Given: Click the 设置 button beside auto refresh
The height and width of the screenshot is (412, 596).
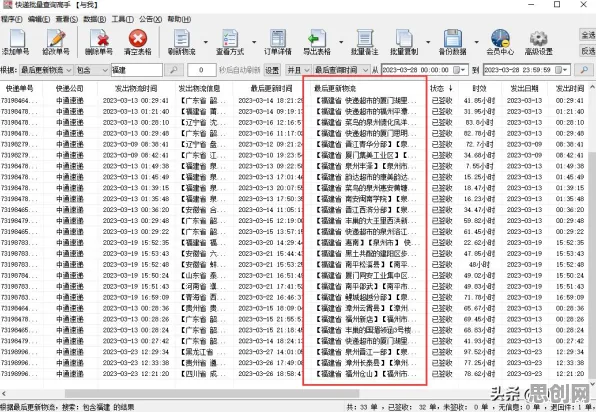Looking at the screenshot, I should 272,70.
